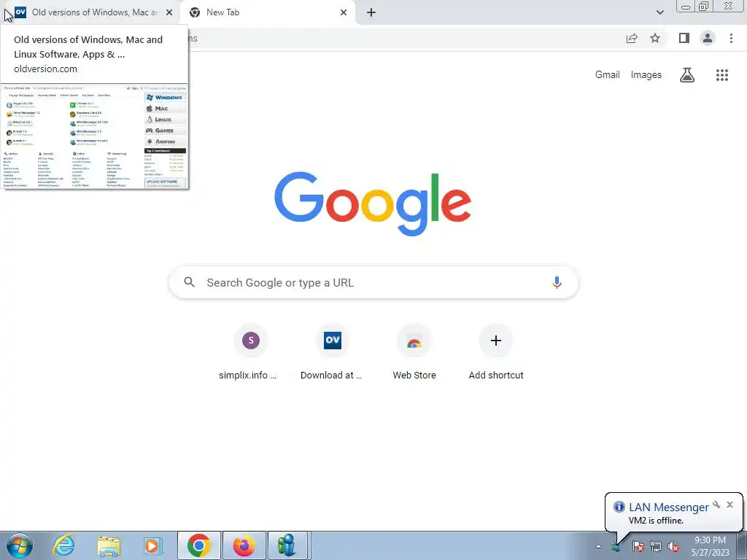This screenshot has width=747, height=560.
Task: Show hidden tray icons arrow
Action: 598,546
